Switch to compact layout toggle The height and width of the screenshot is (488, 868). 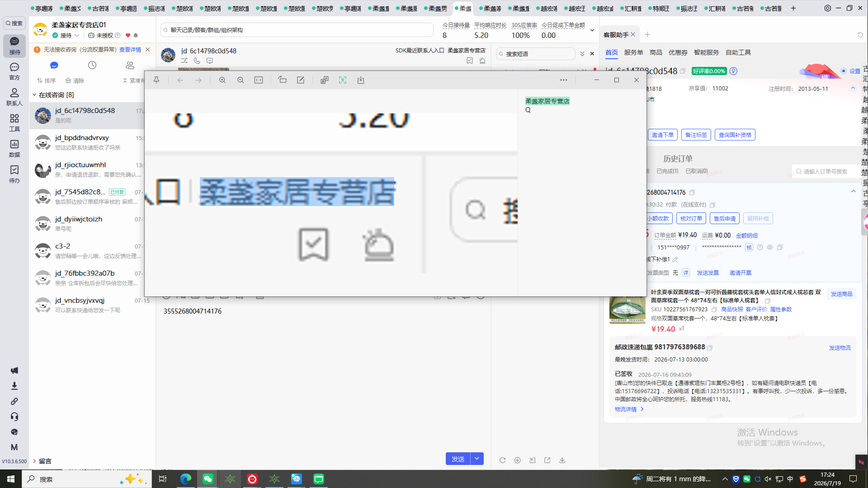pos(134,80)
